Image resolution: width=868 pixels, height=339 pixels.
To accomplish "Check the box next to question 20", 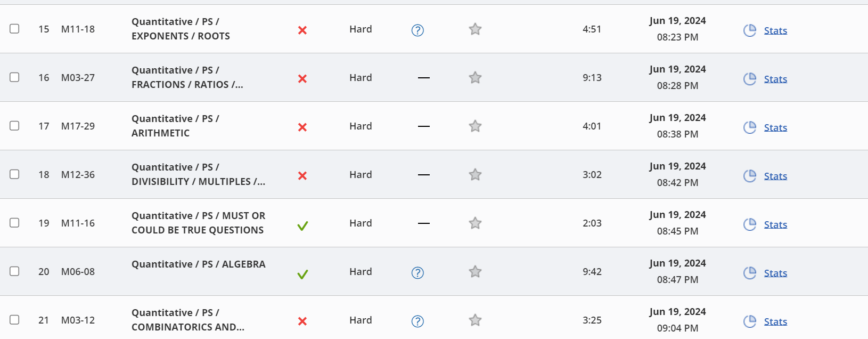I will [14, 271].
